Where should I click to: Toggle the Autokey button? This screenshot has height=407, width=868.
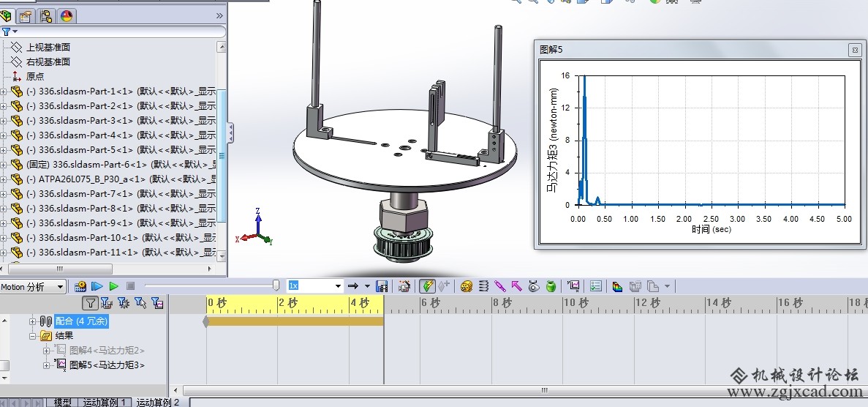pyautogui.click(x=427, y=286)
